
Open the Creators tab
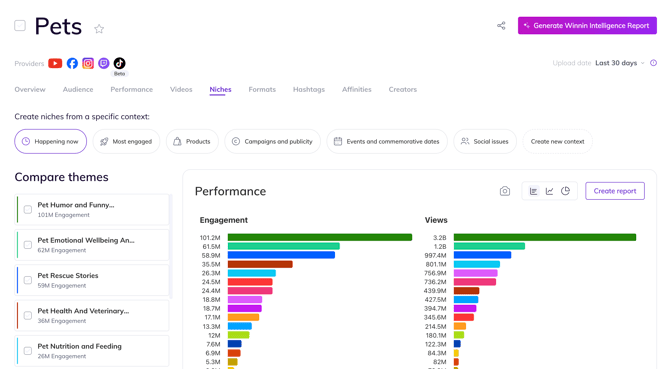tap(403, 89)
